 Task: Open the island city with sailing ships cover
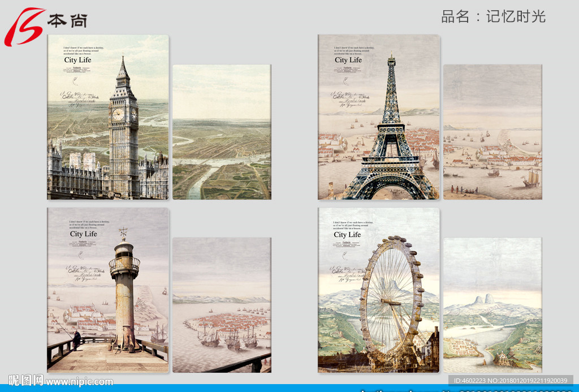click(222, 305)
